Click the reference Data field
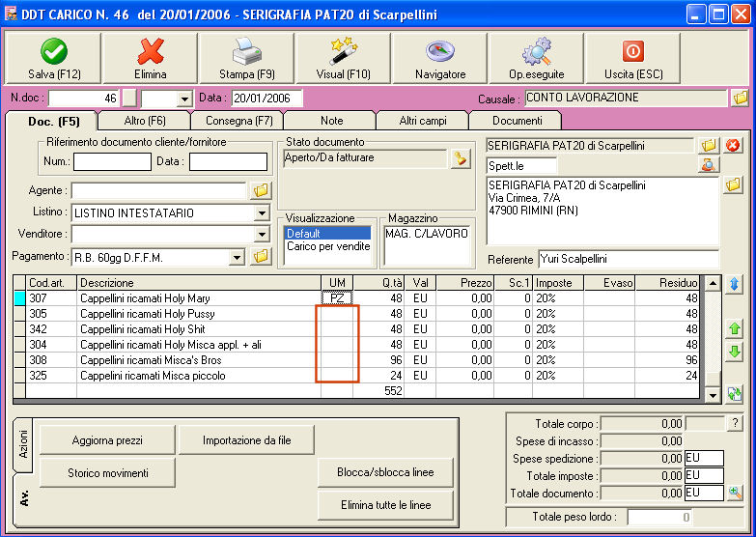Viewport: 756px width, 537px height. pyautogui.click(x=228, y=161)
